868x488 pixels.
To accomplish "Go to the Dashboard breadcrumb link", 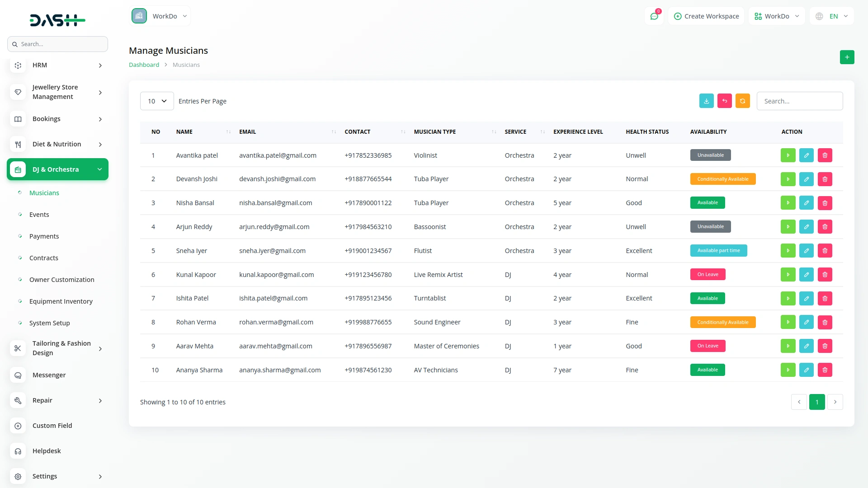I will tap(144, 65).
